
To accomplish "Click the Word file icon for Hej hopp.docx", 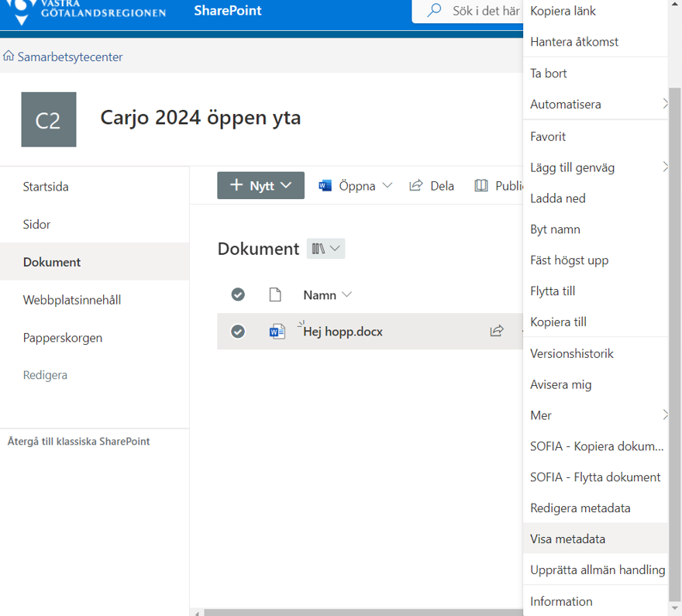I will tap(277, 332).
